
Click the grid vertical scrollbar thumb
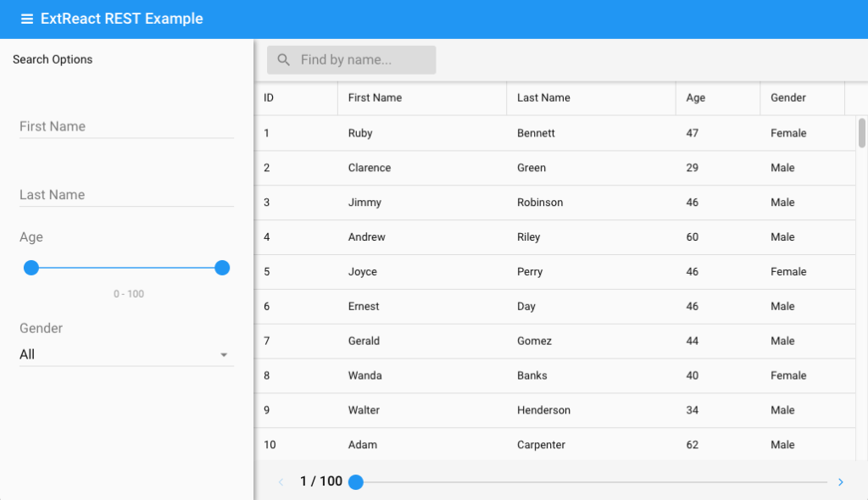click(862, 132)
